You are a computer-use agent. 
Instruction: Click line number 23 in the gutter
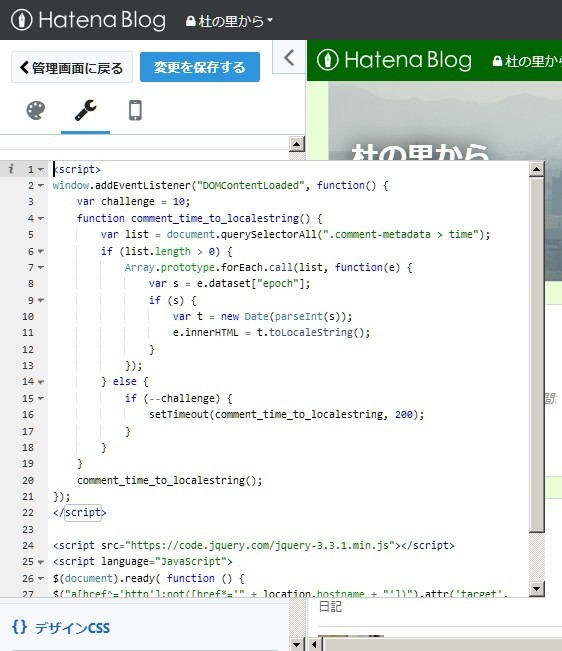tap(28, 529)
